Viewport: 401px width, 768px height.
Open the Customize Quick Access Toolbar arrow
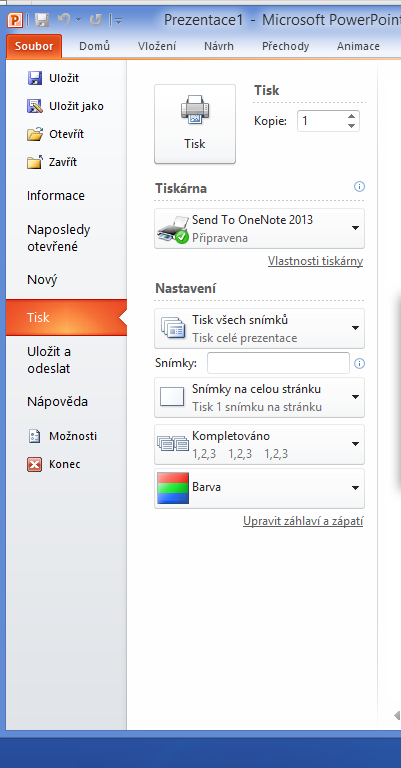(117, 21)
